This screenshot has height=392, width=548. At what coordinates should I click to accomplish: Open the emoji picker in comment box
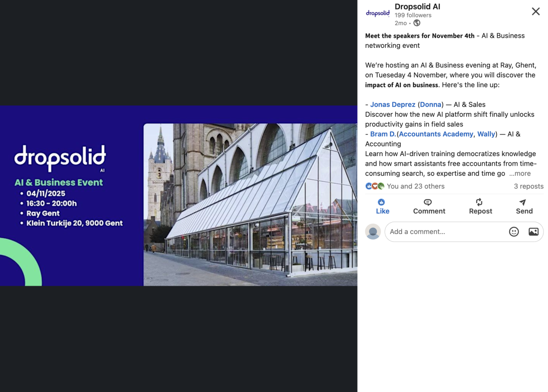click(514, 232)
